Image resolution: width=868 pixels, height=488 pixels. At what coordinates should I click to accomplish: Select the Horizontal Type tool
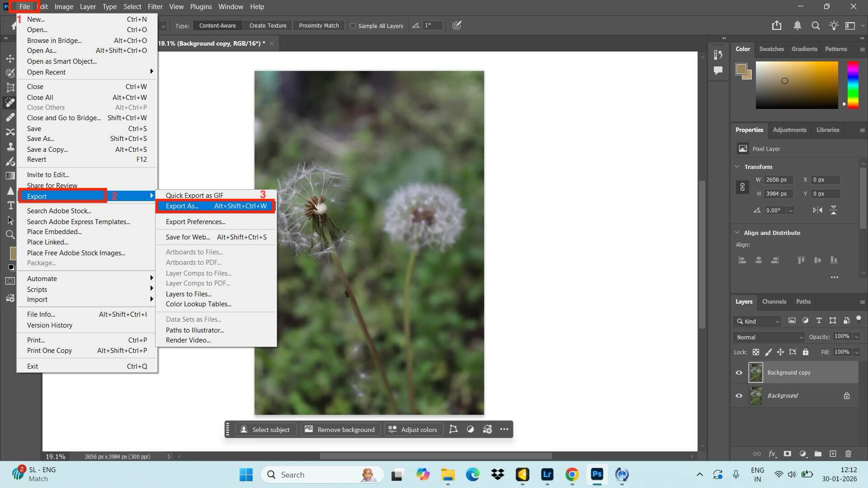(x=10, y=206)
